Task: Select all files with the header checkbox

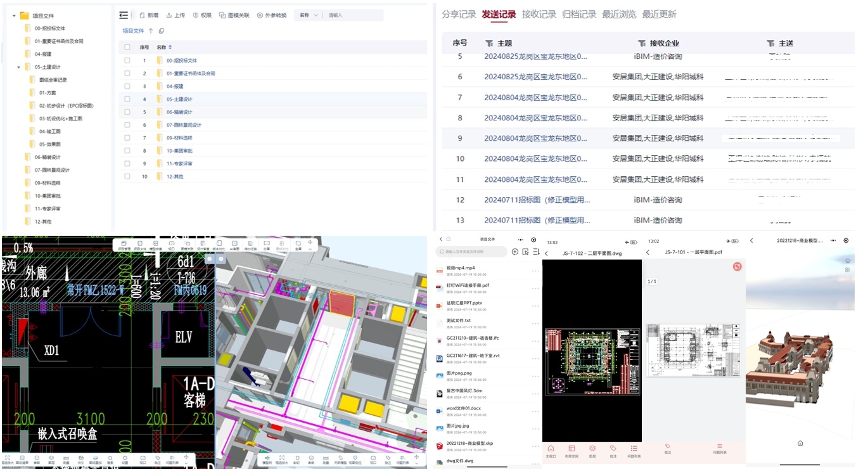Action: point(128,46)
